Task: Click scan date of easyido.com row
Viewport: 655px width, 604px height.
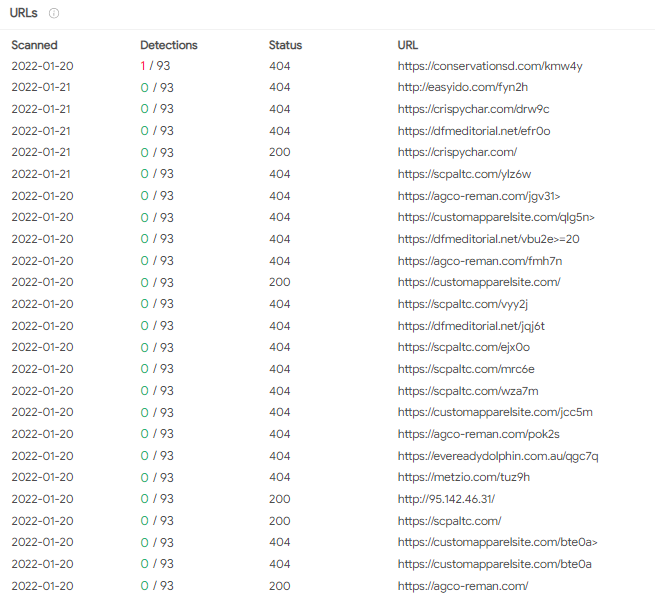Action: pos(41,87)
